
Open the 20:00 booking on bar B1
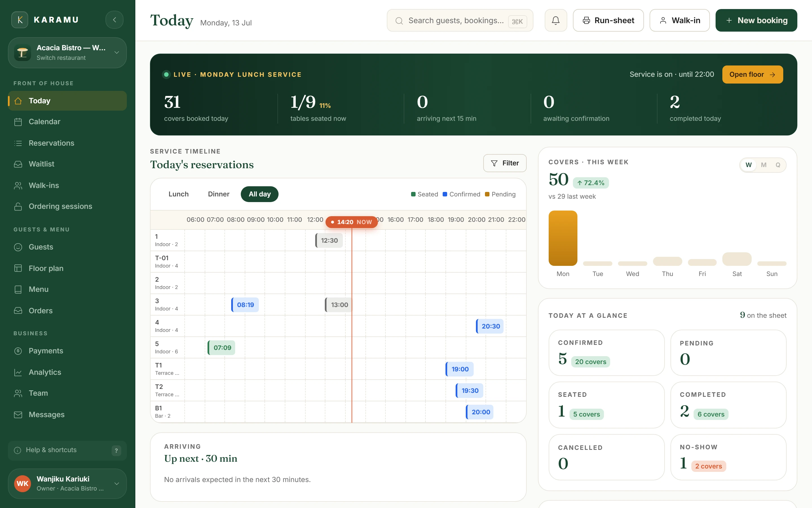click(x=480, y=412)
